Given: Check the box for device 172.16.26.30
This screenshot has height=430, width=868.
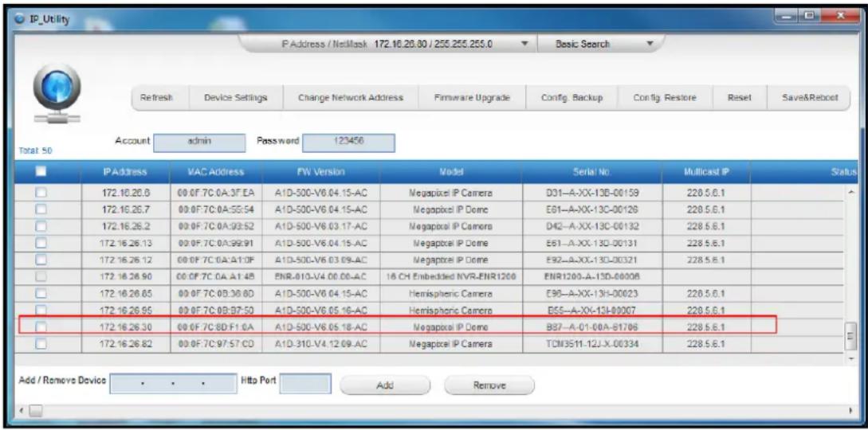Looking at the screenshot, I should [x=41, y=326].
